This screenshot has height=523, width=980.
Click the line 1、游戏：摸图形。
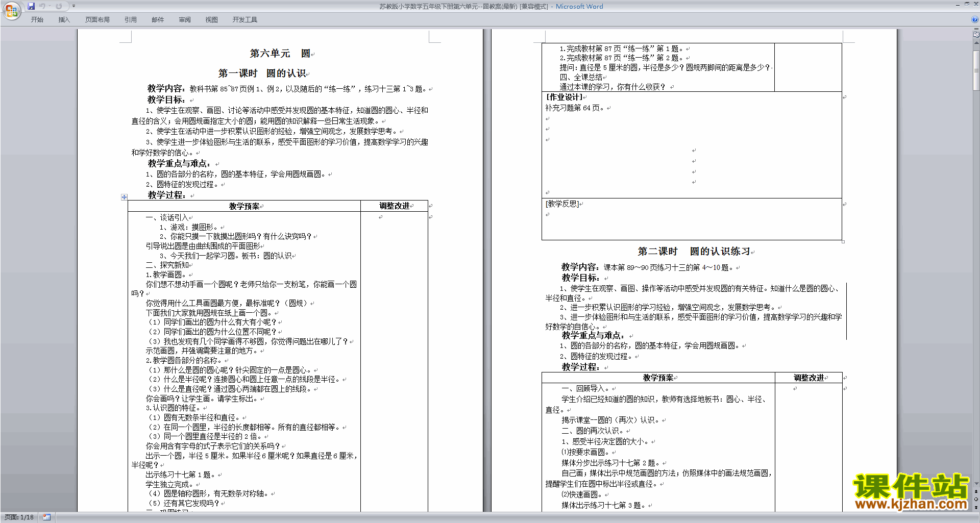(x=189, y=228)
